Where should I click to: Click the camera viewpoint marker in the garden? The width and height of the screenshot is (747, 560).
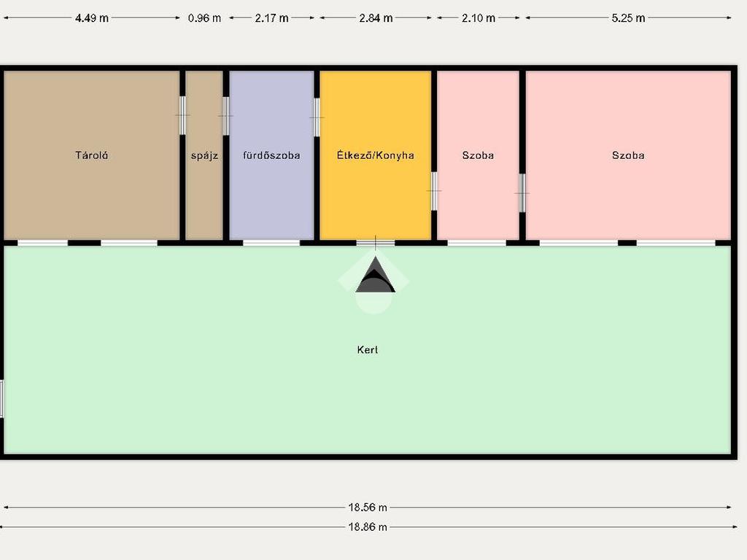tap(375, 278)
